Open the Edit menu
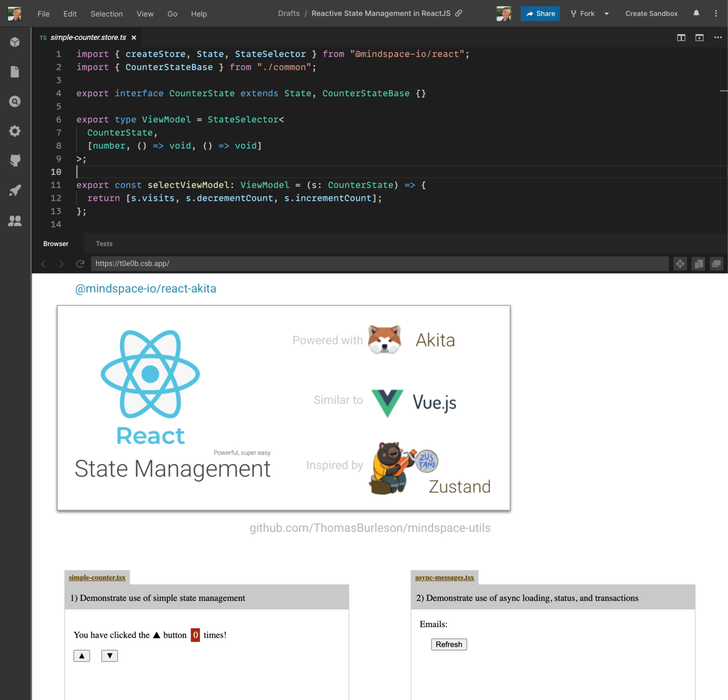Viewport: 728px width, 700px height. tap(70, 13)
